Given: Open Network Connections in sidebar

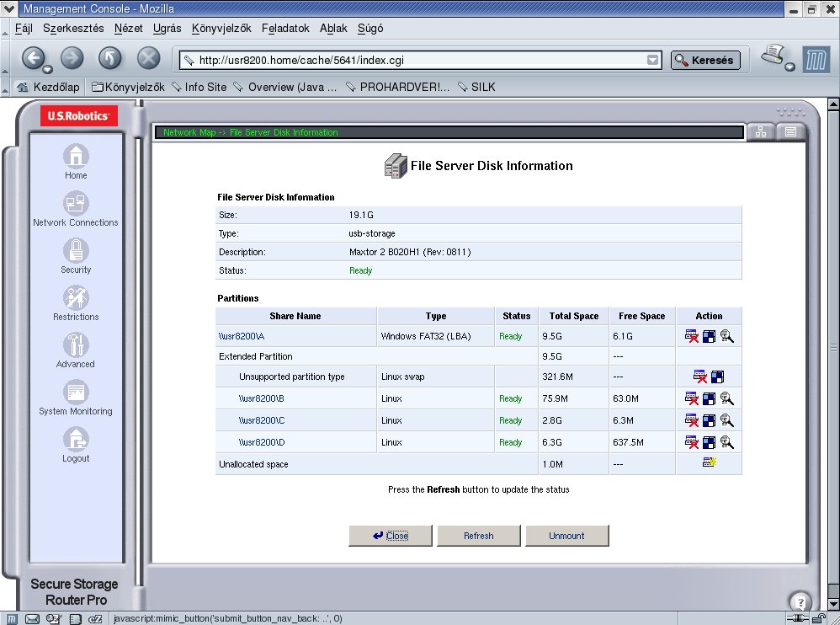Looking at the screenshot, I should [76, 204].
